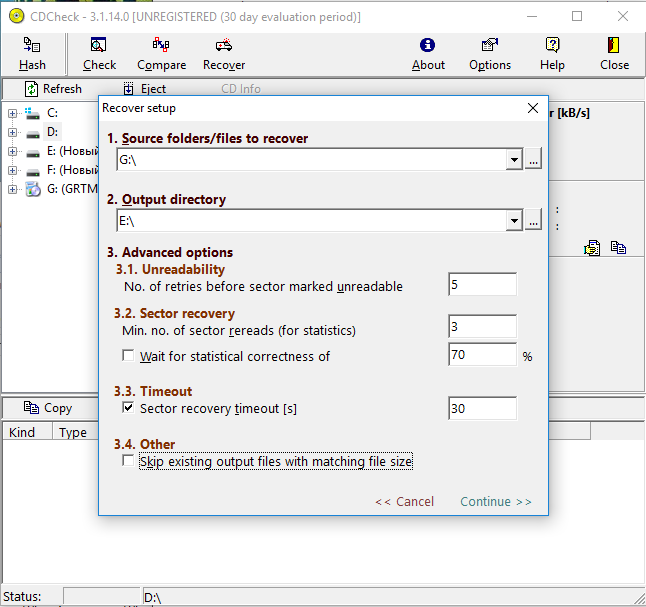Open the source folders dropdown

coord(514,159)
